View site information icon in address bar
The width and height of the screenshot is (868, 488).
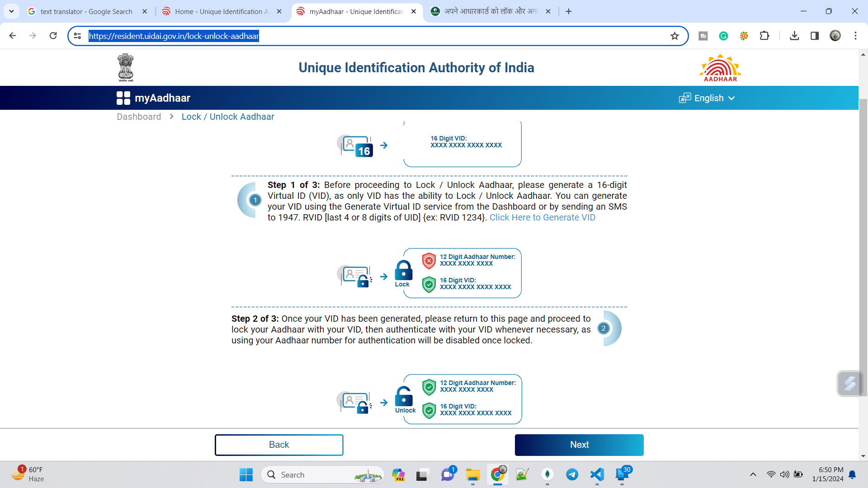point(77,36)
